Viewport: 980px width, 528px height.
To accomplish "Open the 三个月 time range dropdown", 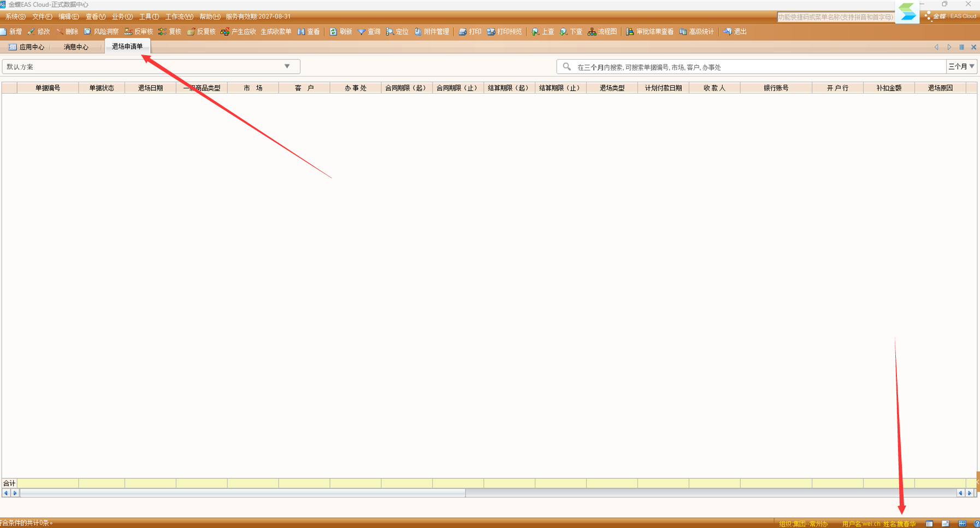I will point(961,67).
